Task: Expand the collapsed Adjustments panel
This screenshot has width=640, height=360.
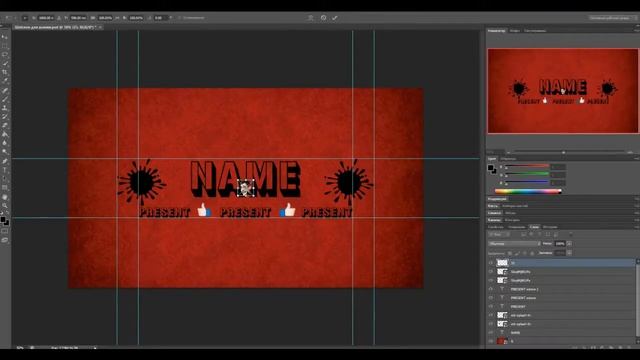Action: (x=498, y=199)
